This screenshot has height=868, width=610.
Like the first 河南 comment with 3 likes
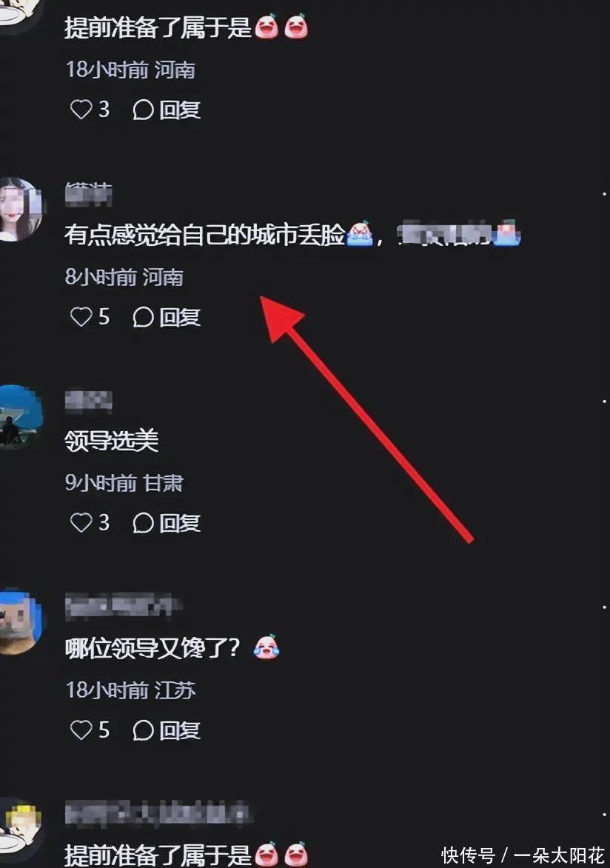(x=81, y=109)
